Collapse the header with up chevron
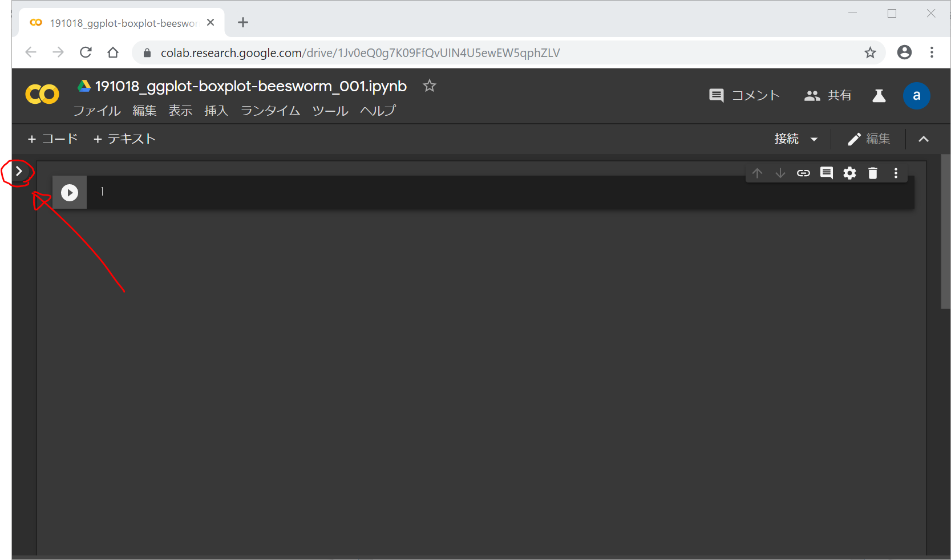The width and height of the screenshot is (951, 560). click(923, 139)
